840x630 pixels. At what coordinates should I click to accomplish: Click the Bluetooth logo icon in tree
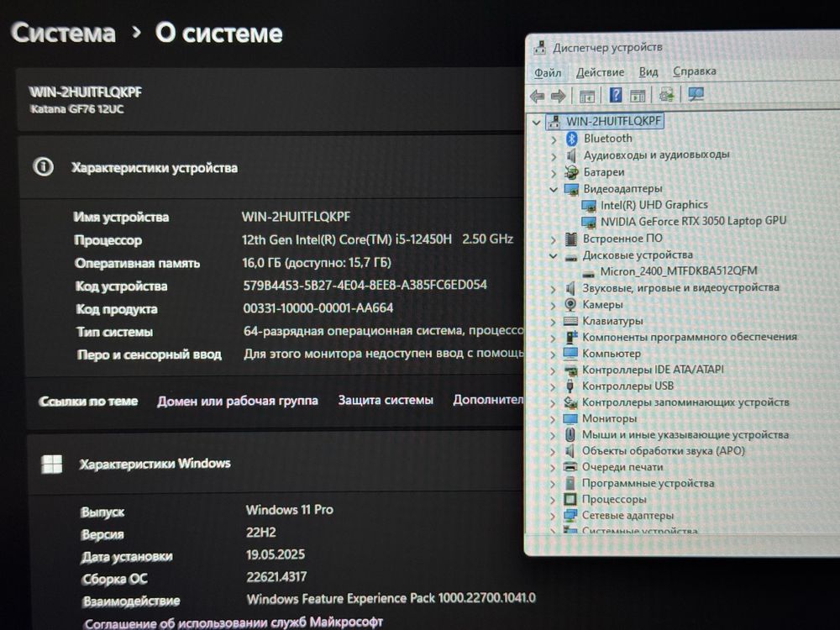click(x=571, y=139)
